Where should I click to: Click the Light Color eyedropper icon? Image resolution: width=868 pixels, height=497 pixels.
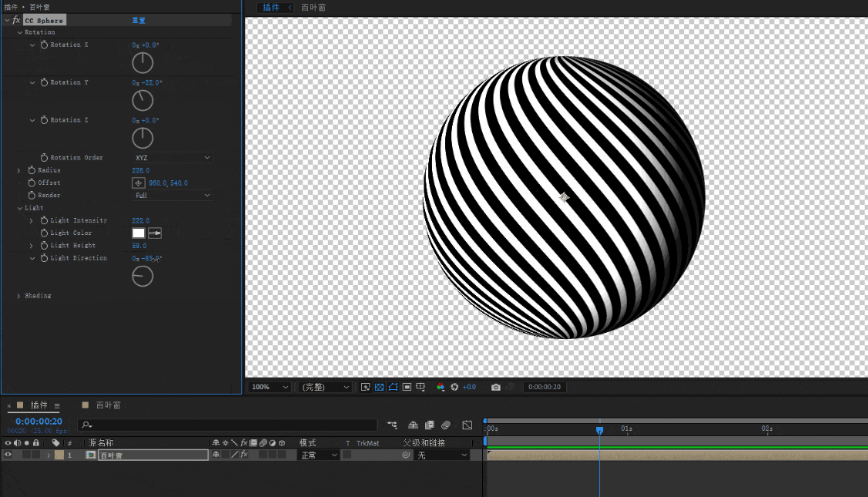pyautogui.click(x=155, y=233)
